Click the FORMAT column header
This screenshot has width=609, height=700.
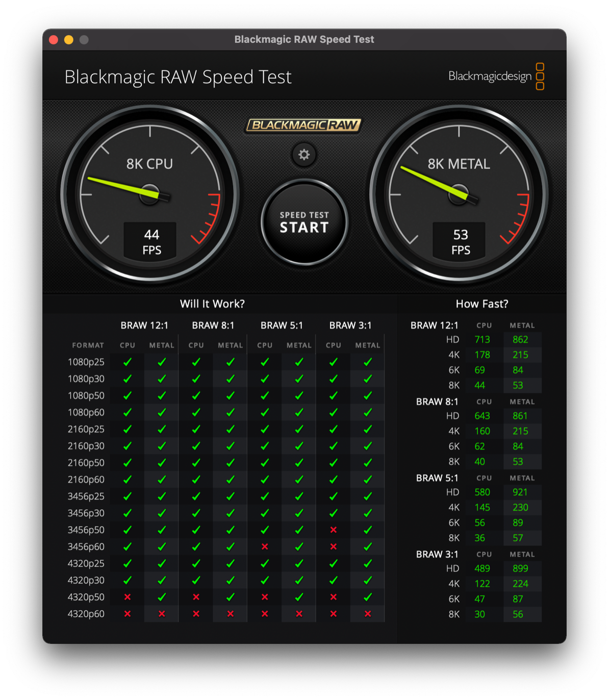pyautogui.click(x=88, y=345)
